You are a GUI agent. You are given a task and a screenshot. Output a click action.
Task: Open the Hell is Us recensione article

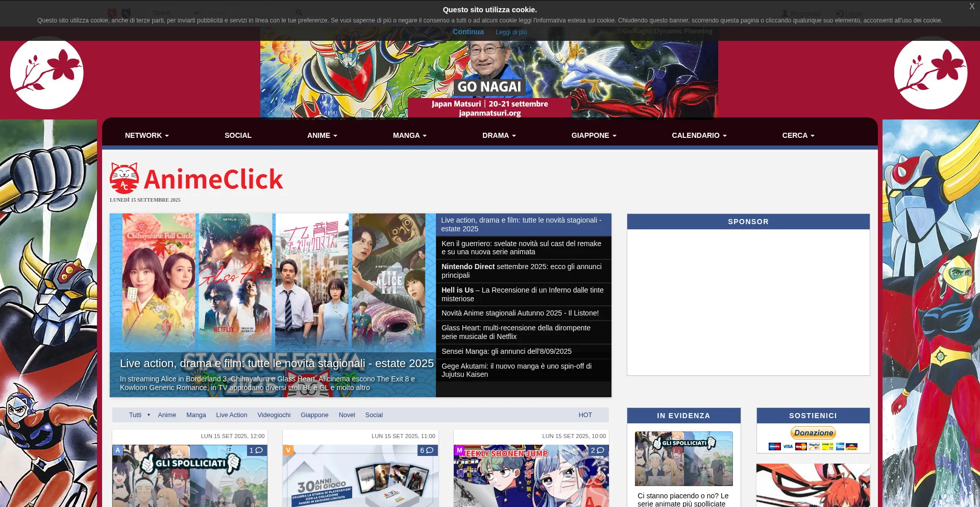tap(524, 294)
